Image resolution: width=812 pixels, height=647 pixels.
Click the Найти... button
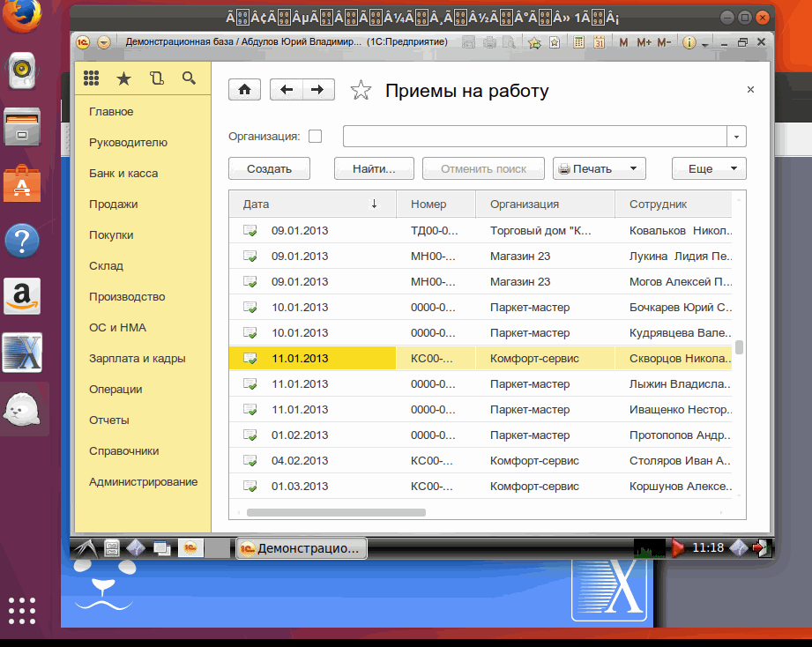373,168
